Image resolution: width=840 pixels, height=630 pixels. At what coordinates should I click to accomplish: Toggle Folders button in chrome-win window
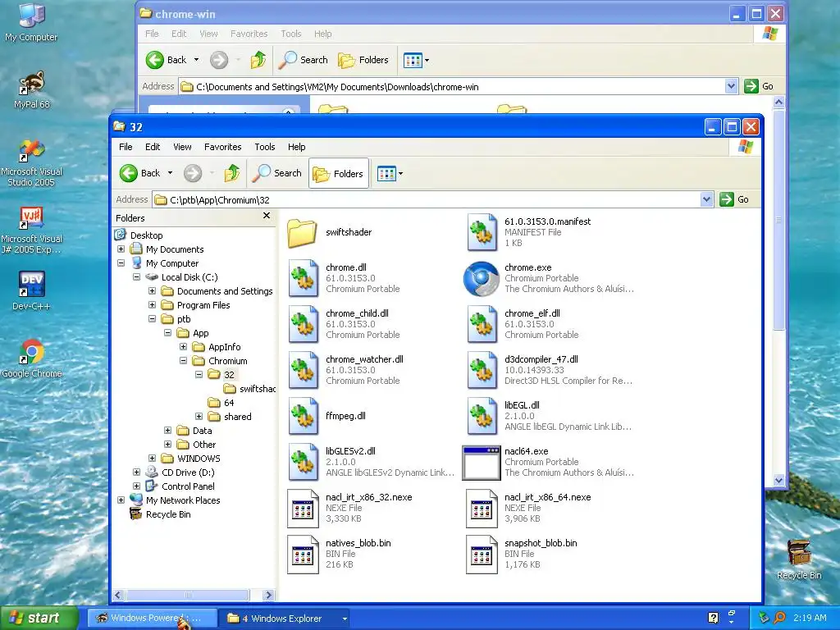tap(363, 60)
